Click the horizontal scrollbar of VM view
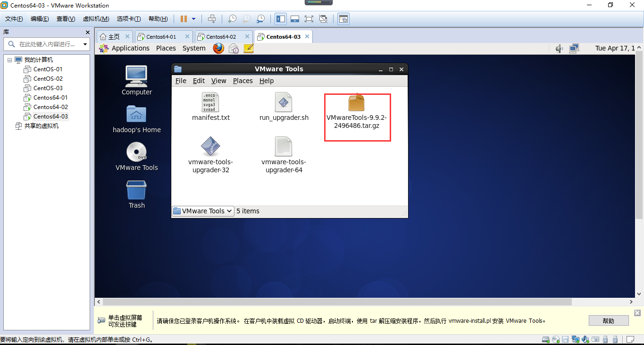The height and width of the screenshot is (345, 644). tap(337, 302)
